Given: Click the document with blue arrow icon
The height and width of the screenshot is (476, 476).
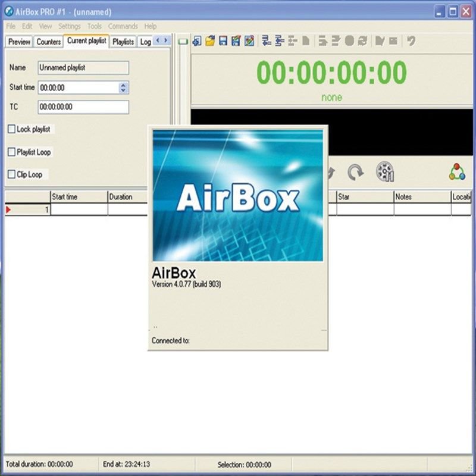Looking at the screenshot, I should pyautogui.click(x=197, y=40).
